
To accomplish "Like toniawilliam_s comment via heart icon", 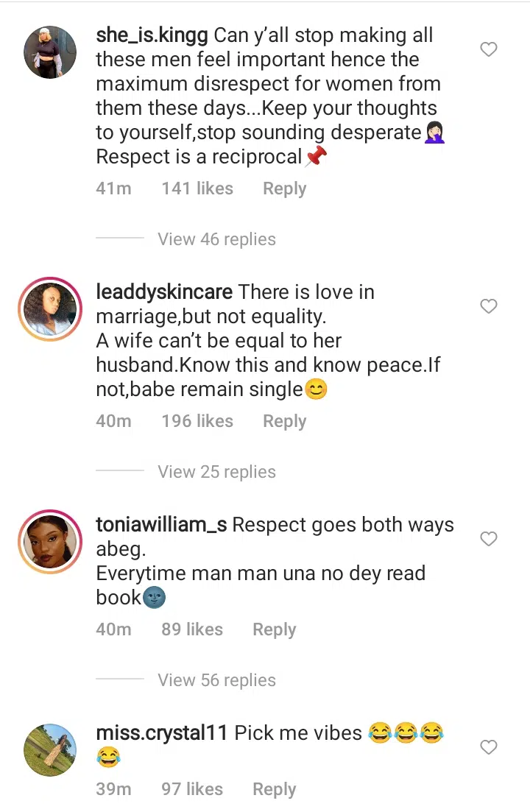I will click(489, 539).
